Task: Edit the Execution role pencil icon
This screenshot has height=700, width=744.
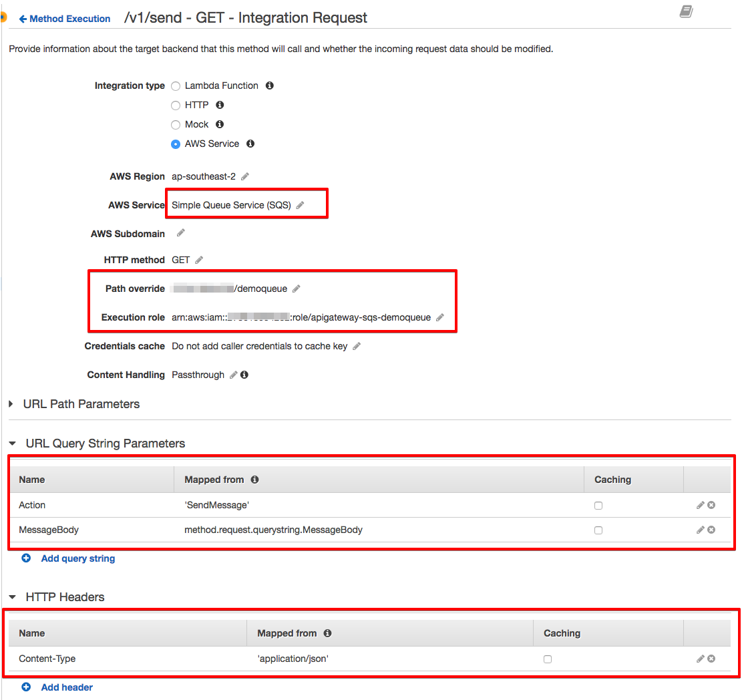Action: [439, 318]
